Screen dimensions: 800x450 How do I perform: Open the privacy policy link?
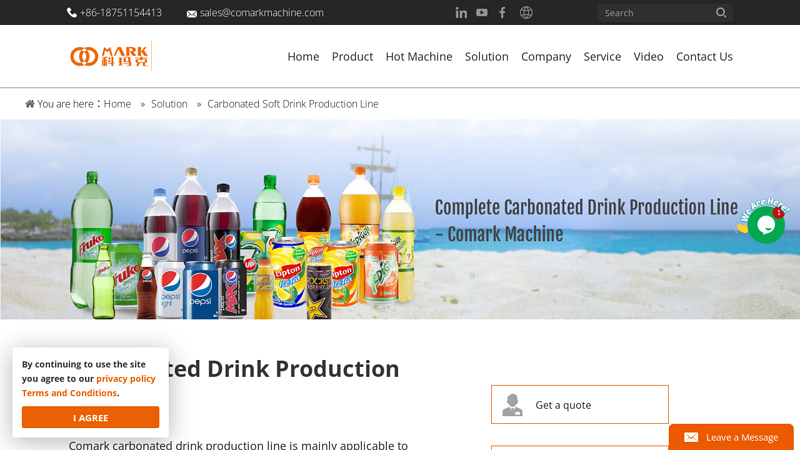tap(126, 379)
